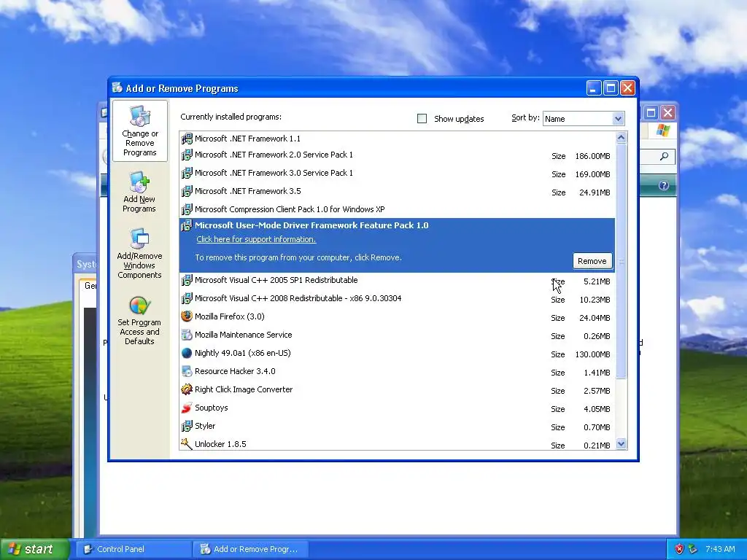Screen dimensions: 747x560
Task: Click the Visual C++ 2005 SP1 icon
Action: click(x=187, y=280)
